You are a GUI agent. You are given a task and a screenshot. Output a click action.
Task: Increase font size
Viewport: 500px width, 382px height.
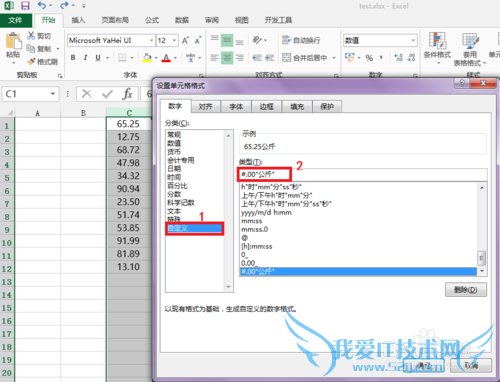coord(185,41)
